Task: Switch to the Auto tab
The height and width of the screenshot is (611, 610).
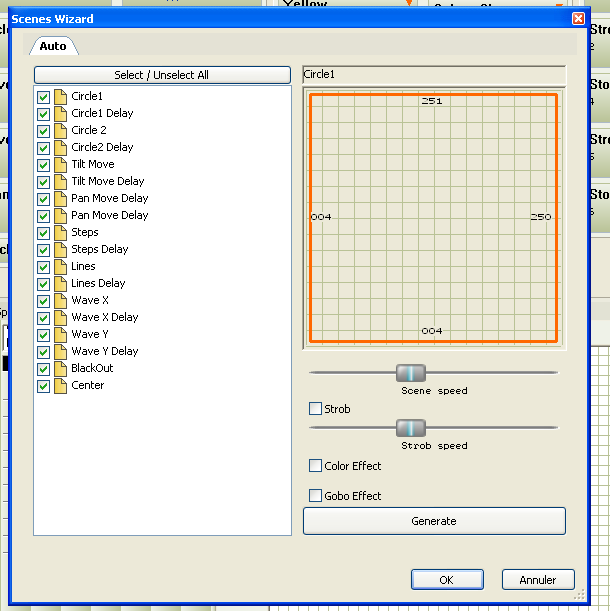Action: [x=53, y=46]
